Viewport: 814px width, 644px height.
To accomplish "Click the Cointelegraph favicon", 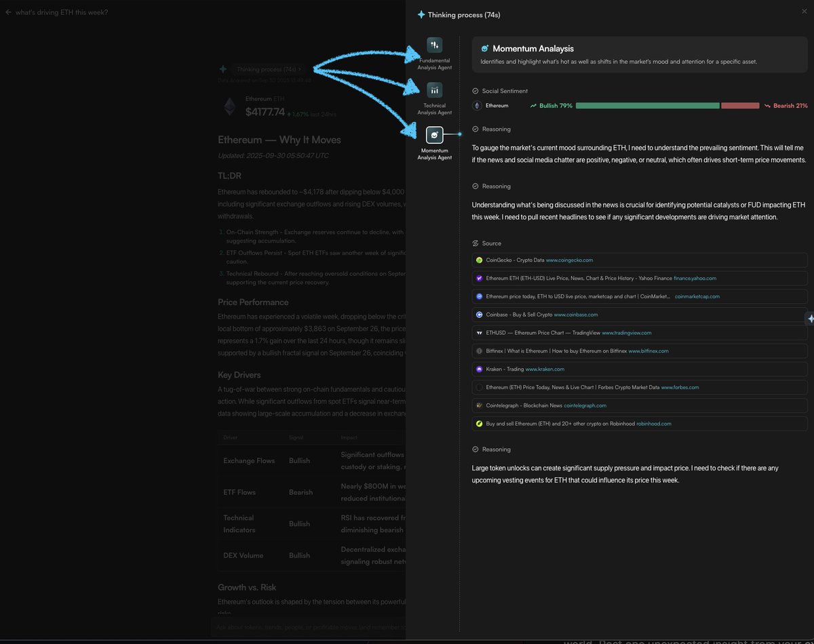I will (x=479, y=405).
